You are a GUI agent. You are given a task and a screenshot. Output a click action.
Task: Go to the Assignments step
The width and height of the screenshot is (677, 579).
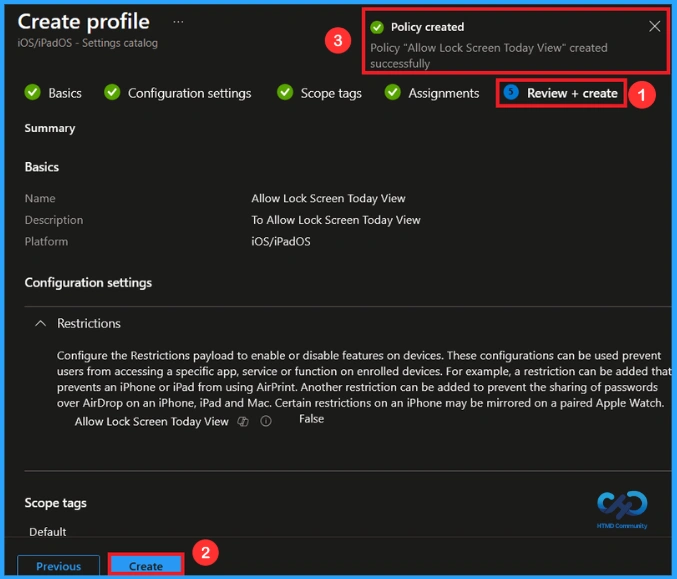[444, 93]
